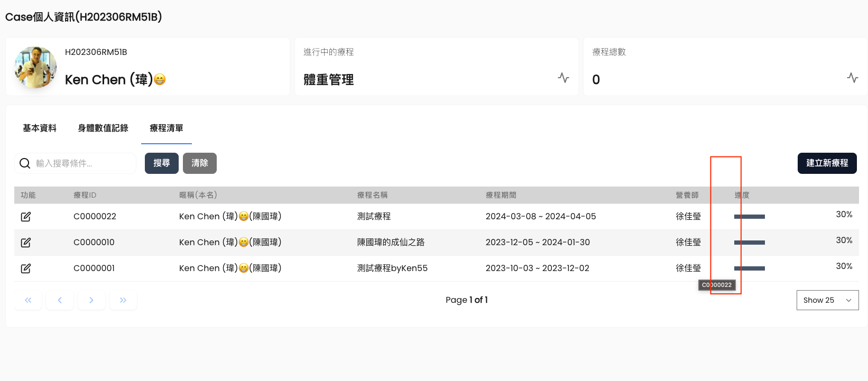This screenshot has width=868, height=381.
Task: Jump to last page using double-right arrows
Action: point(123,300)
